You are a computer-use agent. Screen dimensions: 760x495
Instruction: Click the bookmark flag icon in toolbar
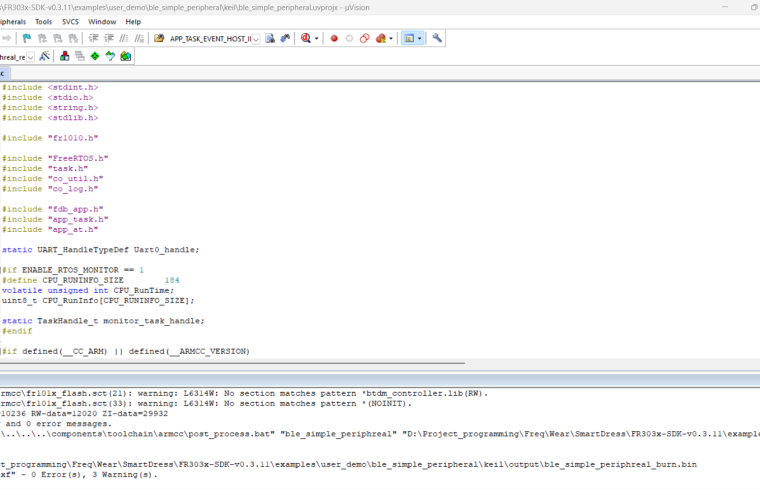(27, 38)
